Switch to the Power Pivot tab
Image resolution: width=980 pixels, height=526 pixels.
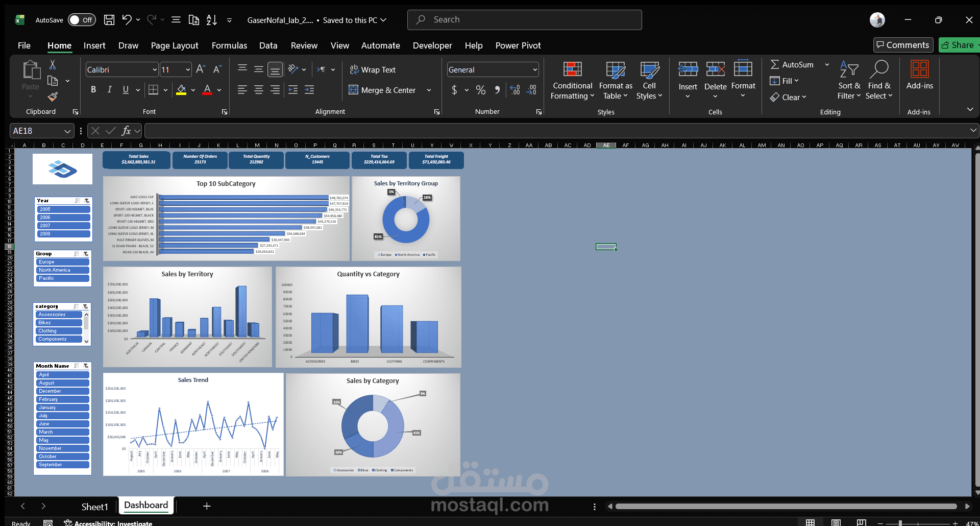pyautogui.click(x=518, y=45)
